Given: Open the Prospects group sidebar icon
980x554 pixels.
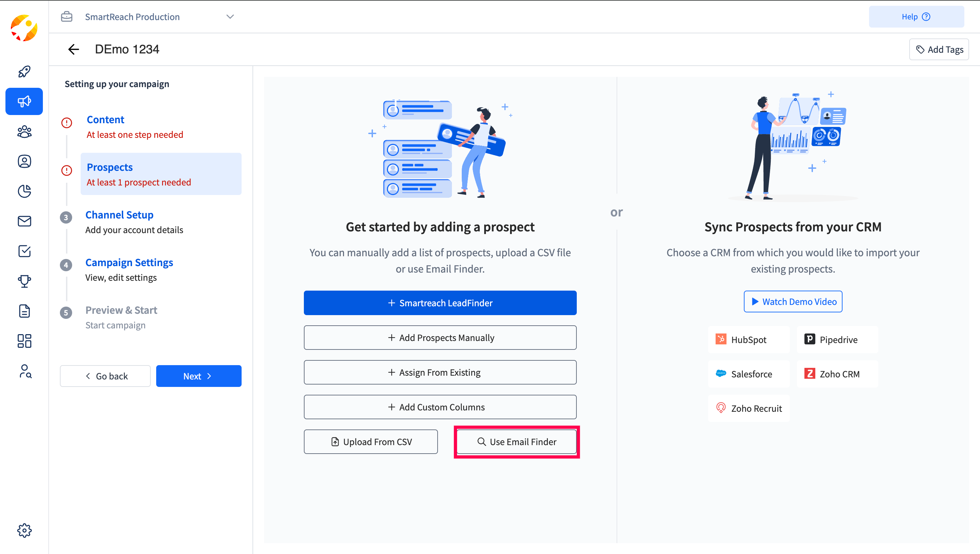Looking at the screenshot, I should [x=24, y=131].
